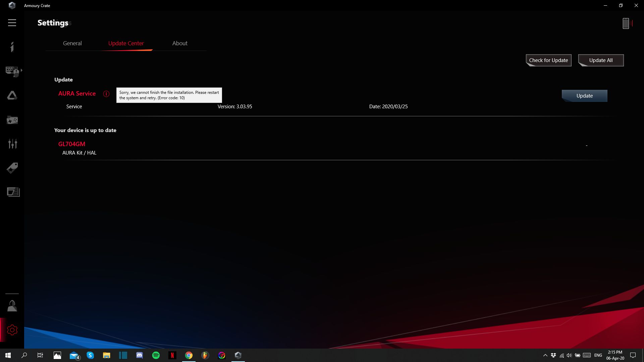The height and width of the screenshot is (362, 644).
Task: Open the news feed icon in the sidebar
Action: tap(12, 192)
